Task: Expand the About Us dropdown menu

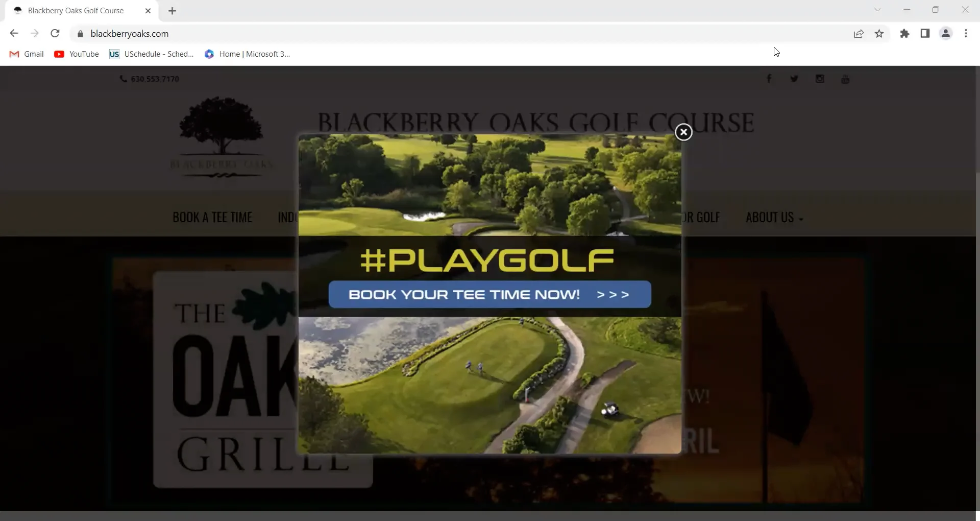Action: point(774,218)
